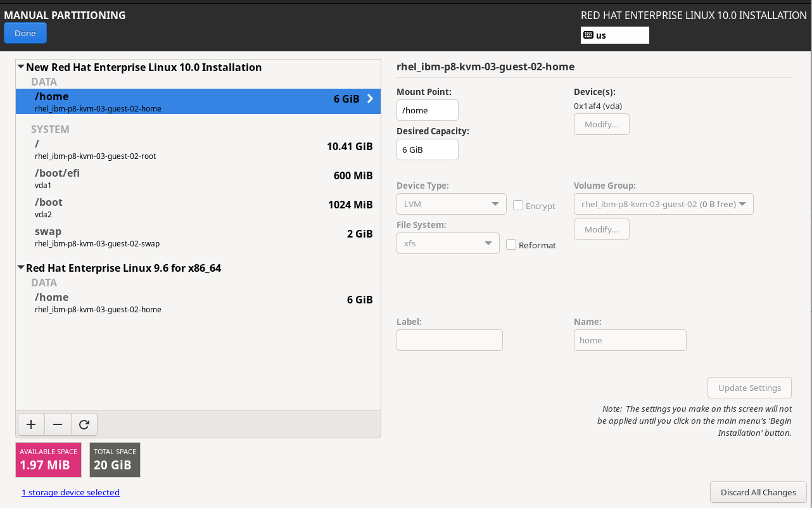The image size is (812, 508).
Task: Select the / root mount point of 10.41 GiB
Action: tap(198, 149)
